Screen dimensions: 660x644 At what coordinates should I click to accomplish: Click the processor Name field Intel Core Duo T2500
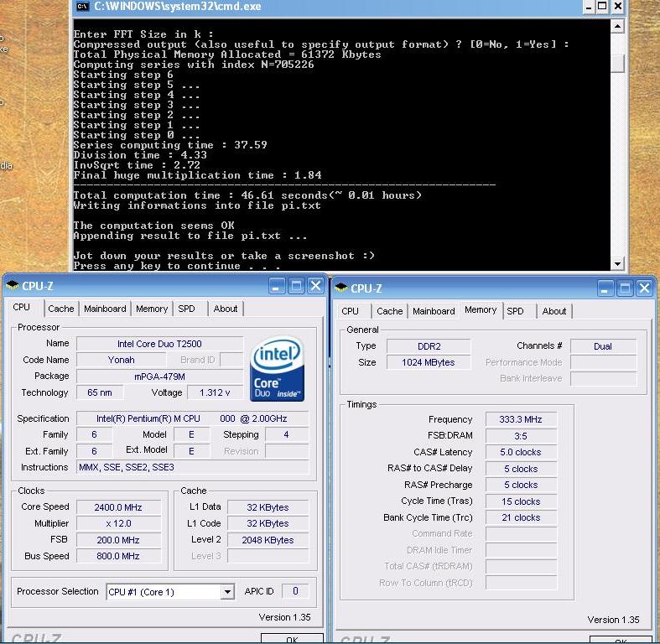pyautogui.click(x=159, y=344)
